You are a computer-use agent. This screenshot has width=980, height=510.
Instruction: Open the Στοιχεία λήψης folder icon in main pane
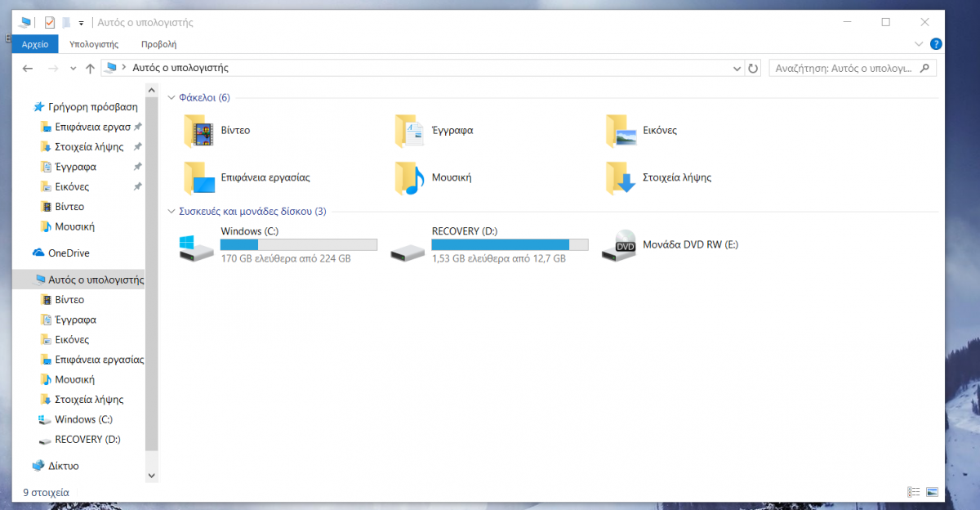(x=621, y=178)
